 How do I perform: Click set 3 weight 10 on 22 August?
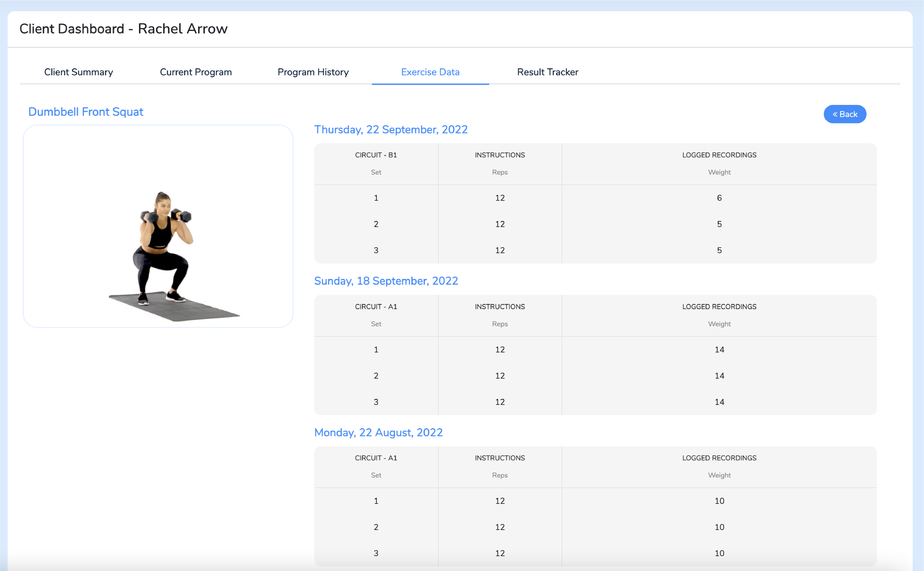point(719,553)
